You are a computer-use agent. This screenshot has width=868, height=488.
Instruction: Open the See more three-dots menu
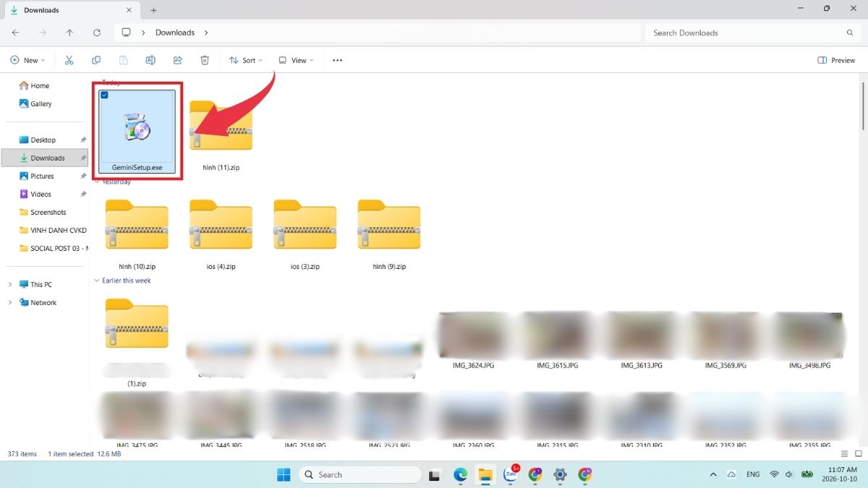(x=337, y=60)
